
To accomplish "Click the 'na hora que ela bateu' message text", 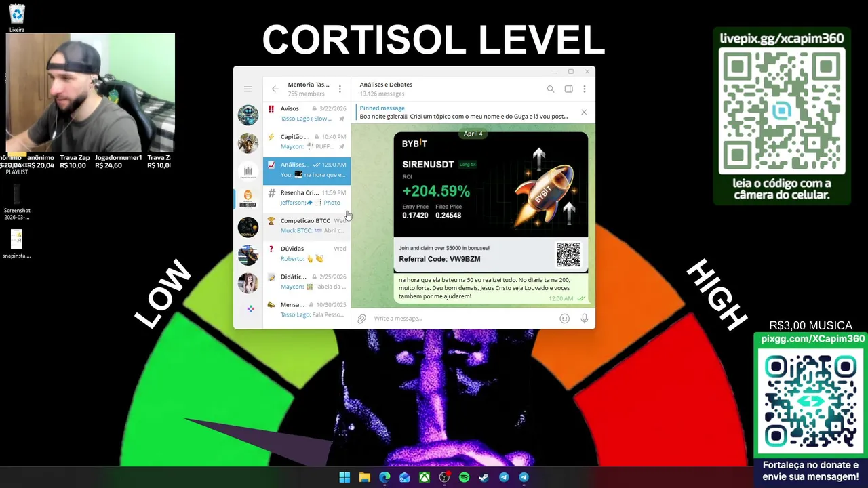I will (484, 287).
